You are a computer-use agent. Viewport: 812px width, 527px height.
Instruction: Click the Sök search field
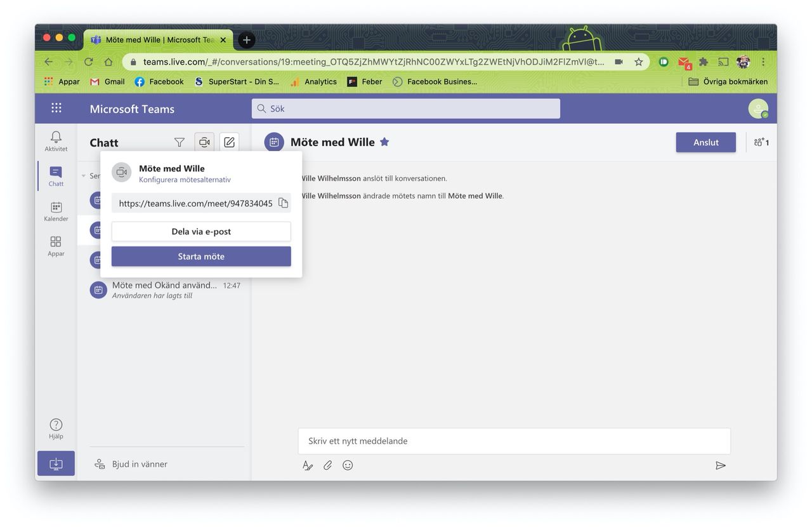tap(406, 109)
